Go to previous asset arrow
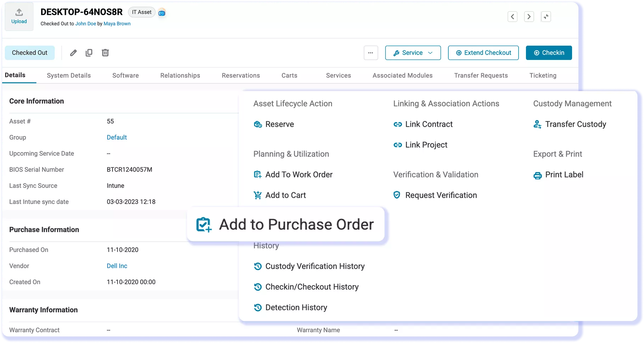Screen dimensions: 644x343 [x=513, y=17]
